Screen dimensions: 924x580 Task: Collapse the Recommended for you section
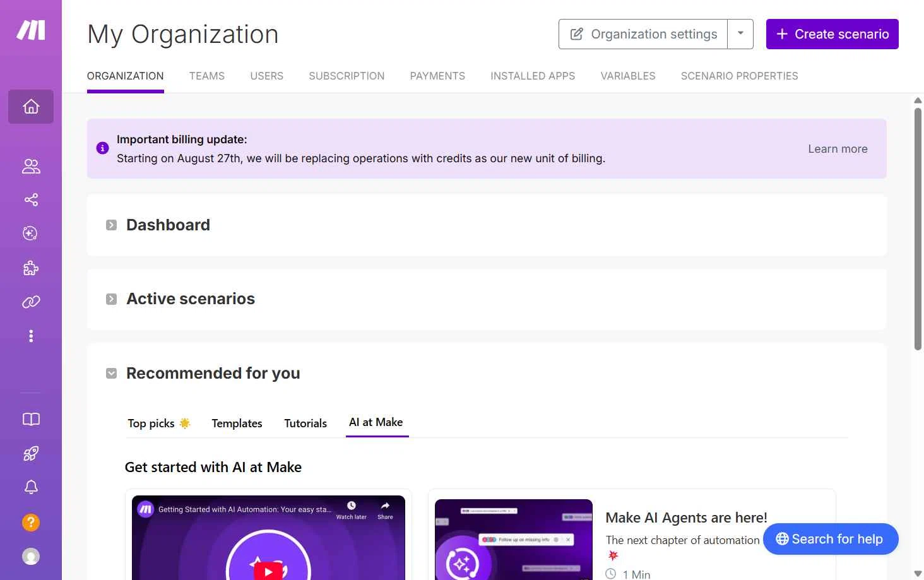(112, 374)
